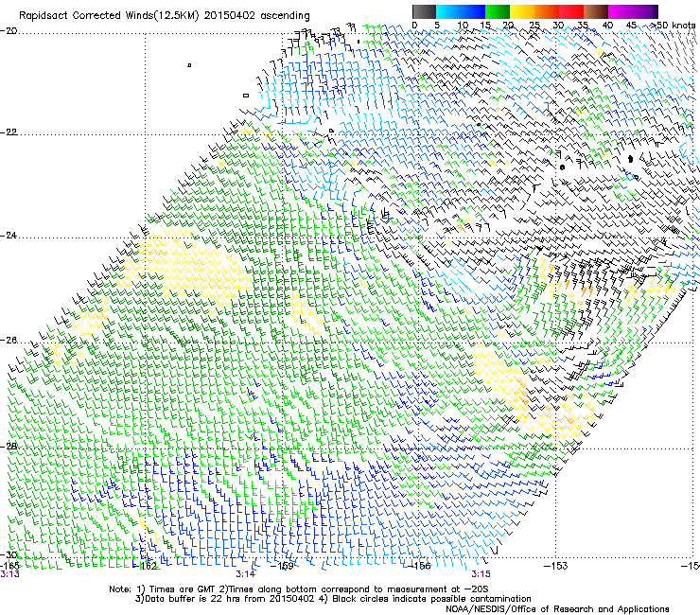Screen dimensions: 700x615
Task: Click the word 'ascending' in the title
Action: coord(286,16)
